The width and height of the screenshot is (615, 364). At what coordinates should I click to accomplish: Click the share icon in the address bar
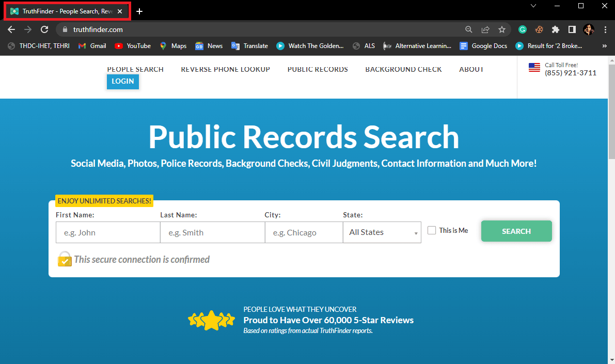point(485,29)
